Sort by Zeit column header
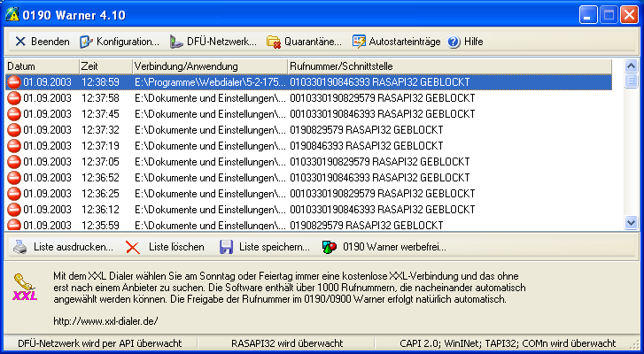The image size is (644, 354). pos(106,66)
